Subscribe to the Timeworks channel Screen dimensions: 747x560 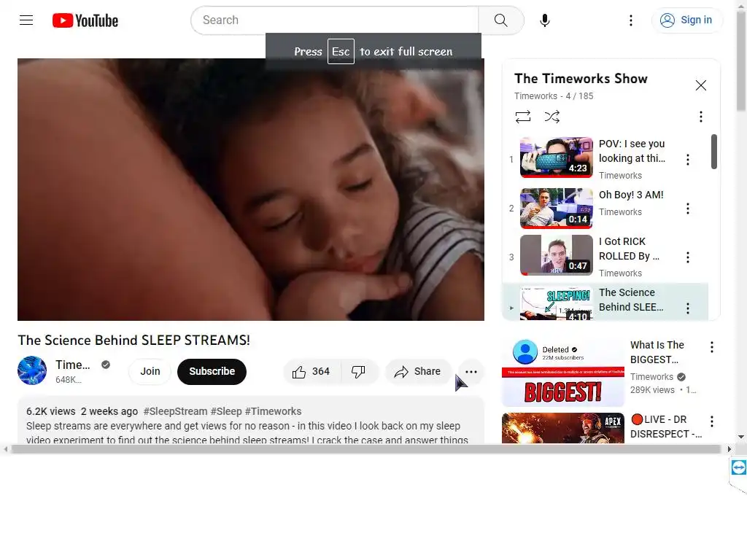212,371
